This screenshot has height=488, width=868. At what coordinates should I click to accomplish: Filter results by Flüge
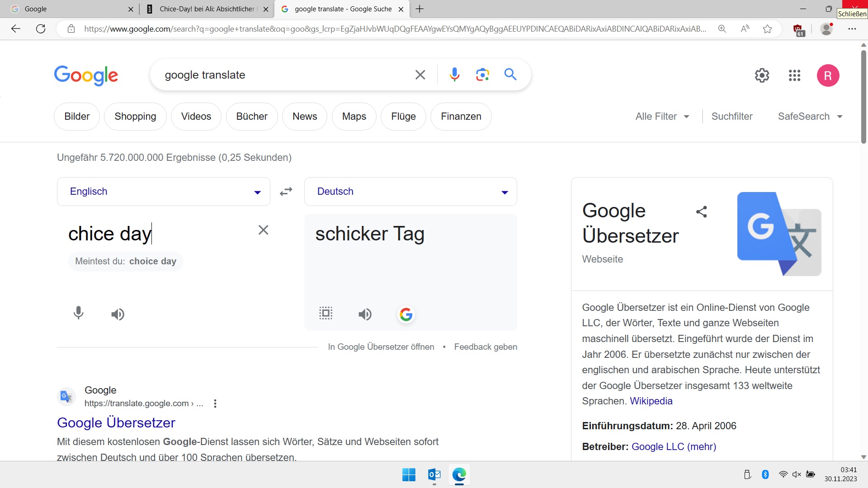tap(403, 117)
